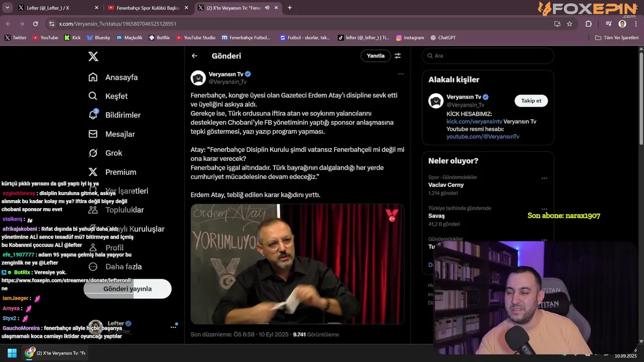The image size is (644, 362).
Task: Open the X logo home icon
Action: [93, 56]
